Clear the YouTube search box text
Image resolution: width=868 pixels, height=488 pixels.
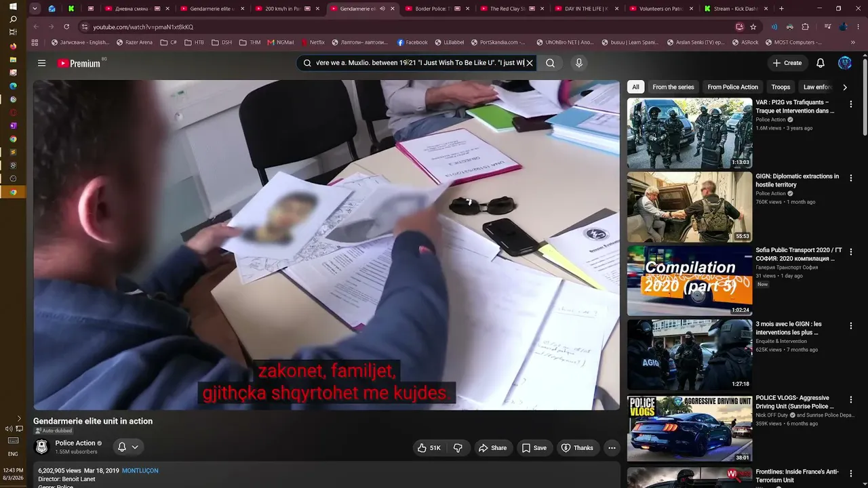(x=530, y=63)
